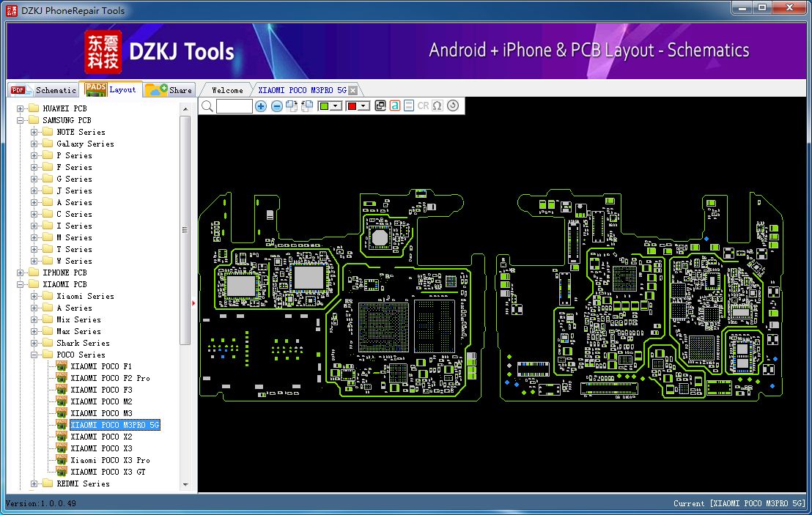
Task: Toggle the CR components icon
Action: pos(423,106)
